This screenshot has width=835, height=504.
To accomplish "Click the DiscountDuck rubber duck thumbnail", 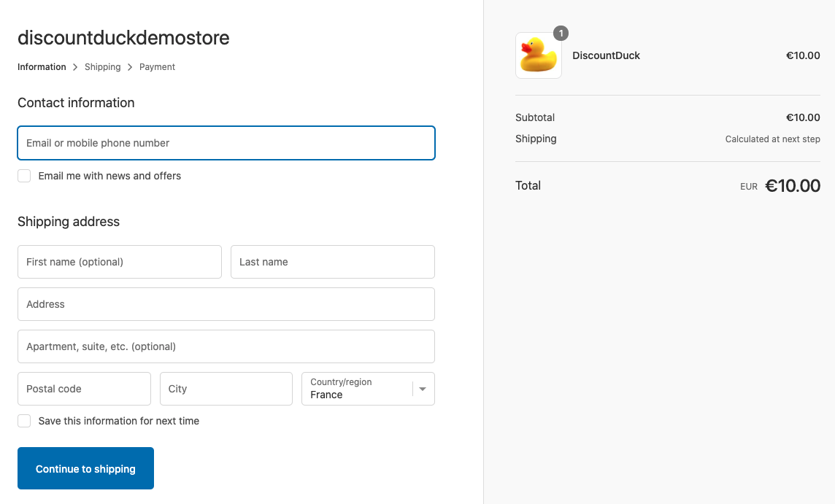I will pos(539,55).
